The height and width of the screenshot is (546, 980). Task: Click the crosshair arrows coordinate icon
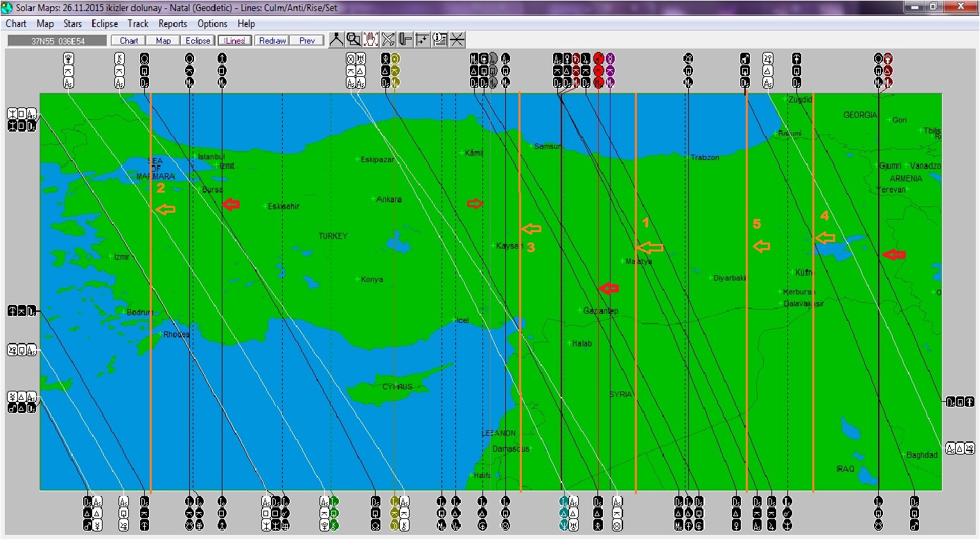[423, 39]
